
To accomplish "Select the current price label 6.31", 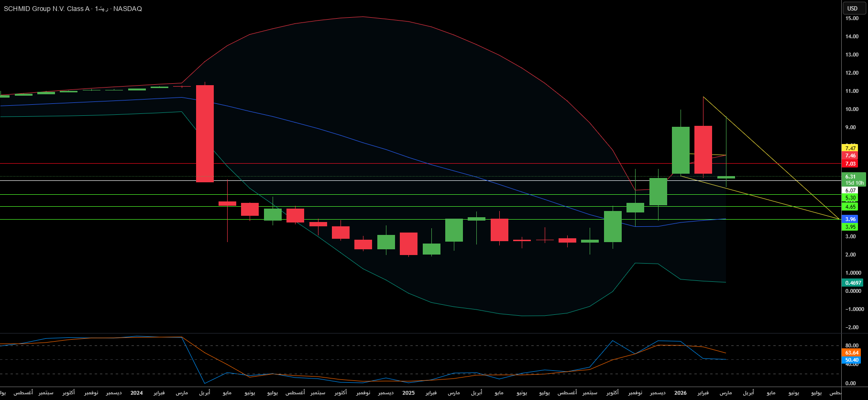I will point(851,177).
